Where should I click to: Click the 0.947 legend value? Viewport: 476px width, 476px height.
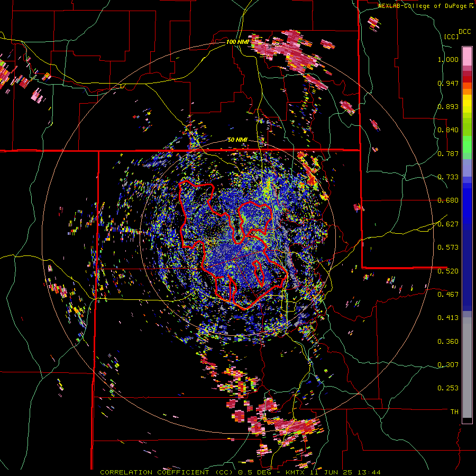coord(448,83)
